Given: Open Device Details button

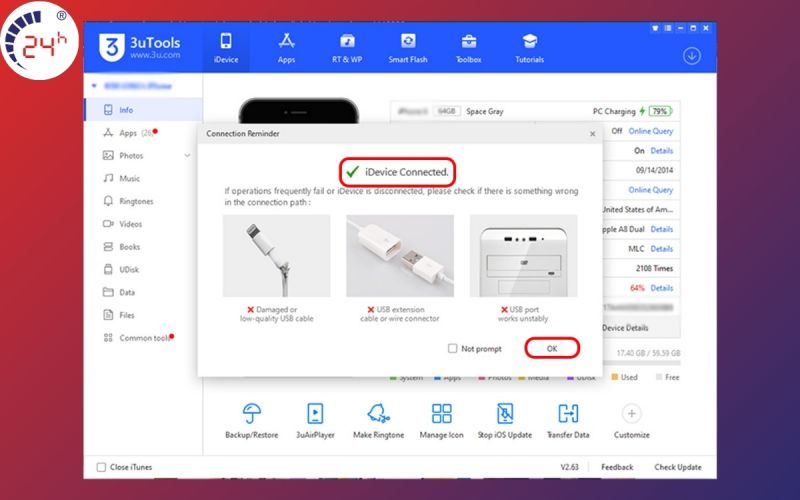Looking at the screenshot, I should tap(640, 328).
